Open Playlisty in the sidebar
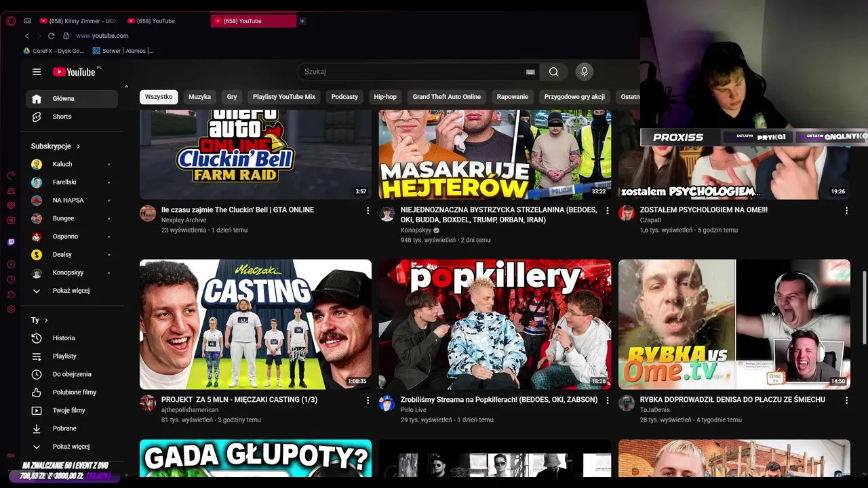 coord(72,357)
